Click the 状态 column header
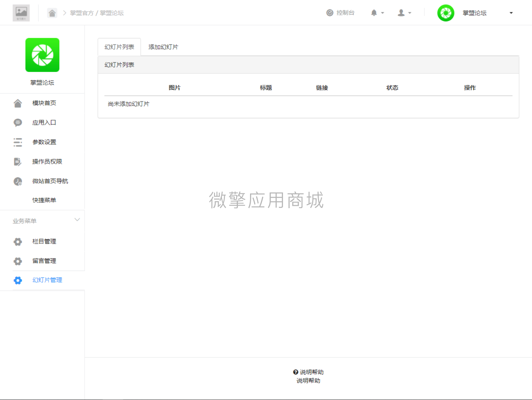Screen dimensions: 532x400 click(392, 88)
